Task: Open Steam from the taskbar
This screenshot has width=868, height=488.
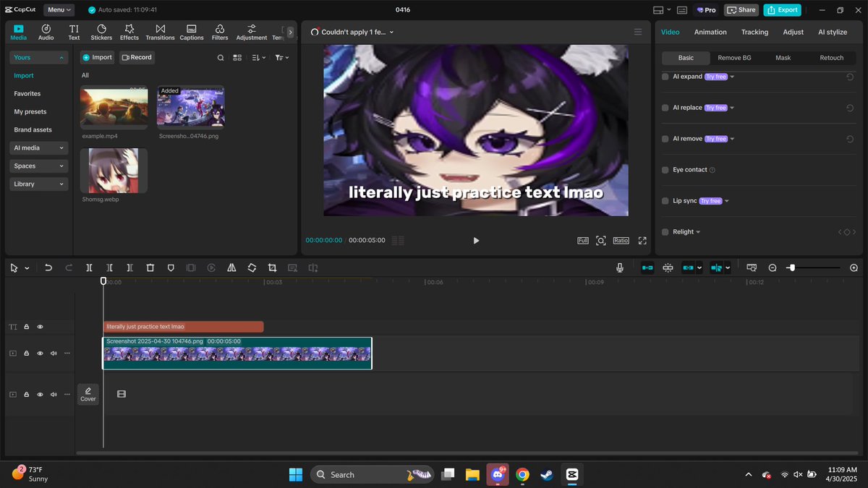Action: pos(547,475)
